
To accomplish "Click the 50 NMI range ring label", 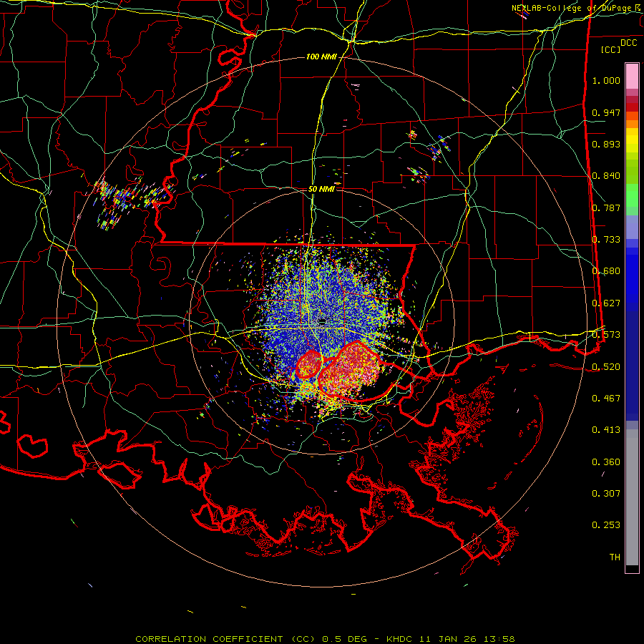I will [321, 189].
